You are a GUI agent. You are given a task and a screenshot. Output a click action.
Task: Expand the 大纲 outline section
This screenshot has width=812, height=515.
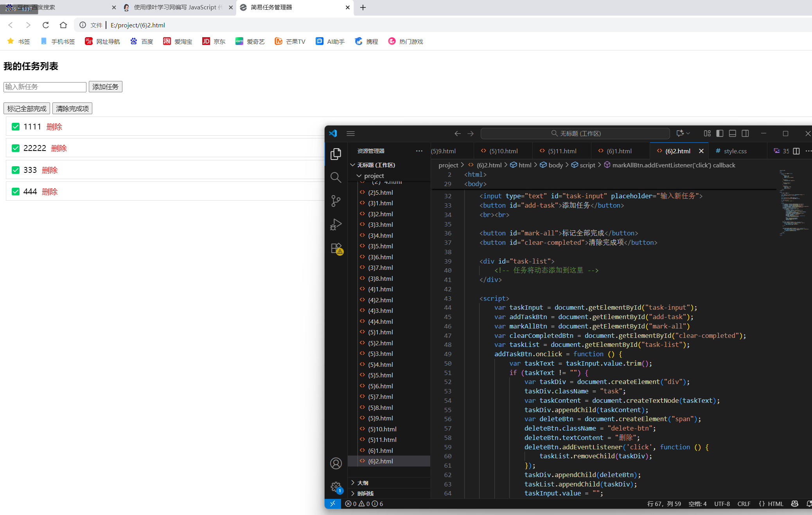pos(363,483)
